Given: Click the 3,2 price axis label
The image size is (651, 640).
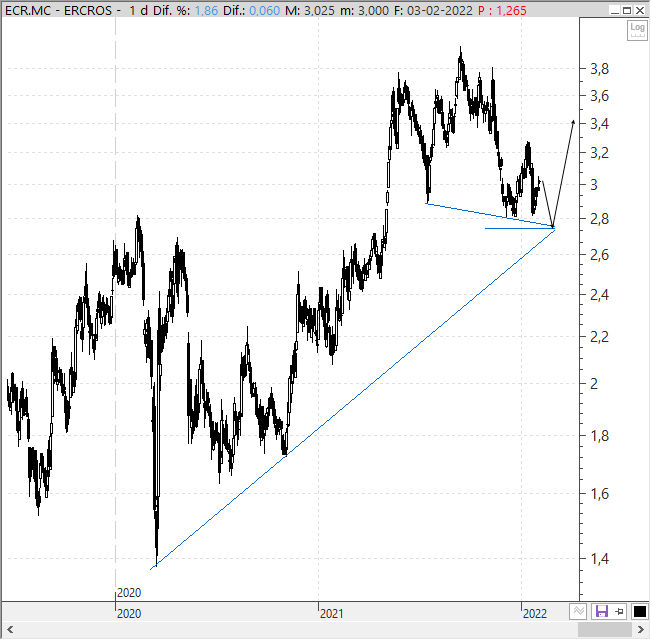Looking at the screenshot, I should tap(600, 153).
